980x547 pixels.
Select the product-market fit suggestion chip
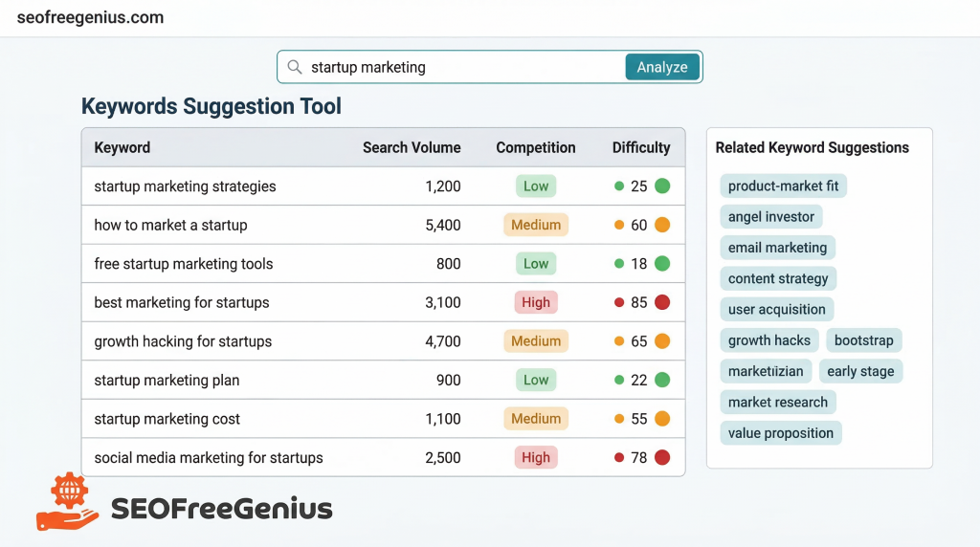(783, 186)
